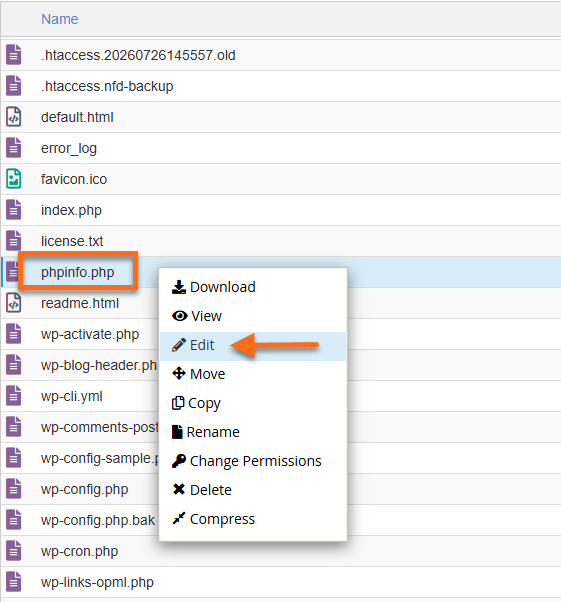Click the move arrows icon in menu
The width and height of the screenshot is (561, 602).
(179, 374)
